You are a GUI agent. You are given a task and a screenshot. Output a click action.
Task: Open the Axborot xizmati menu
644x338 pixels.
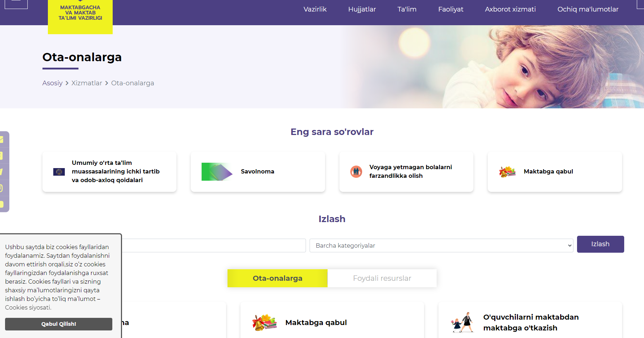(x=510, y=9)
